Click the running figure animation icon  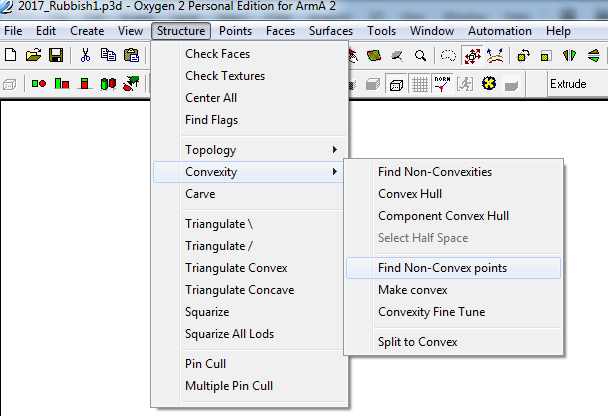coord(465,84)
